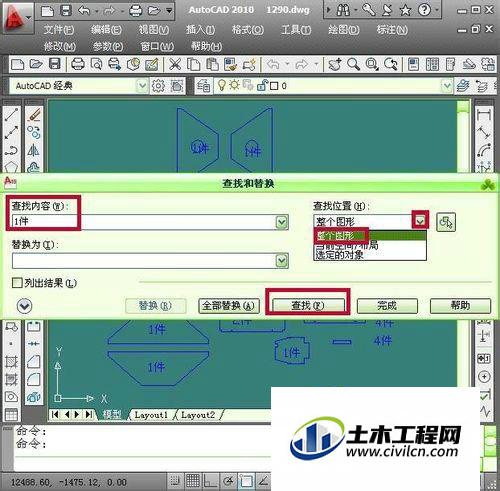Open the AutoCAD application menu button
This screenshot has width=500, height=491.
[17, 17]
